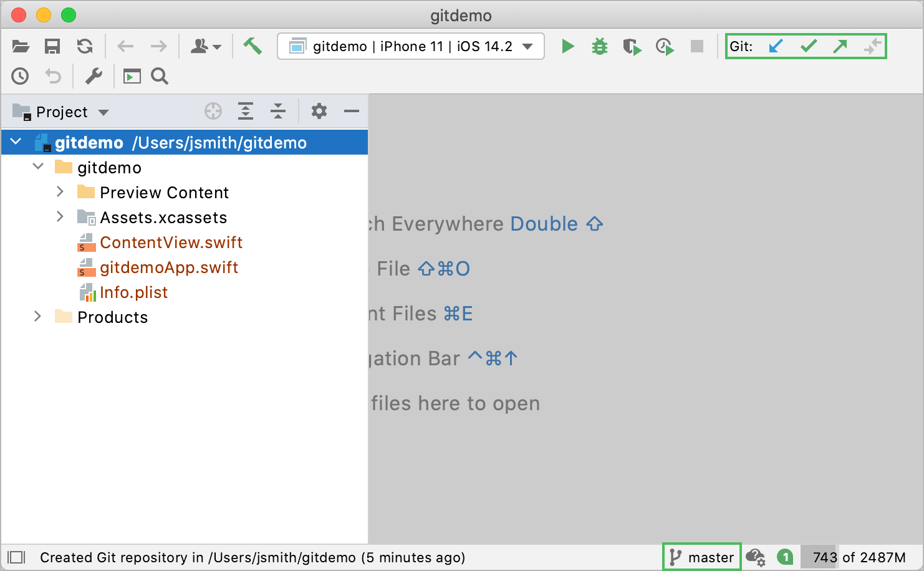Run the app with green play button
This screenshot has width=924, height=571.
(567, 46)
